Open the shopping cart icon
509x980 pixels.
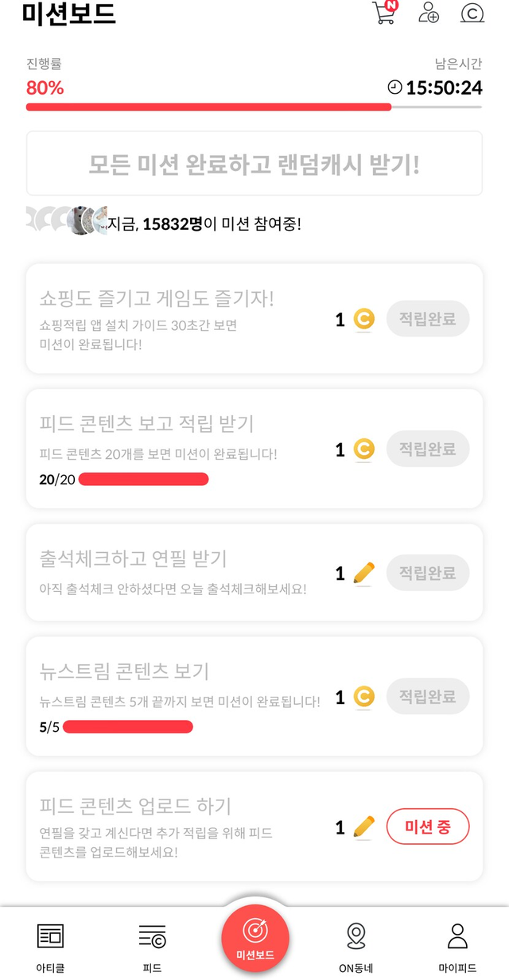click(385, 13)
